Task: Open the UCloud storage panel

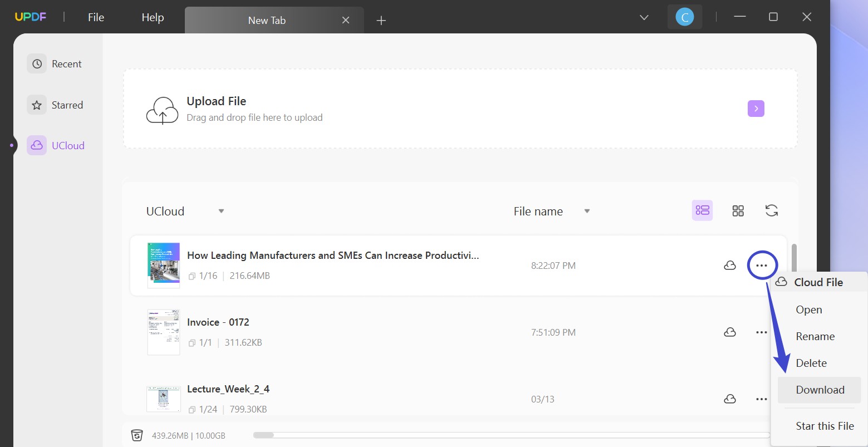Action: pos(56,145)
